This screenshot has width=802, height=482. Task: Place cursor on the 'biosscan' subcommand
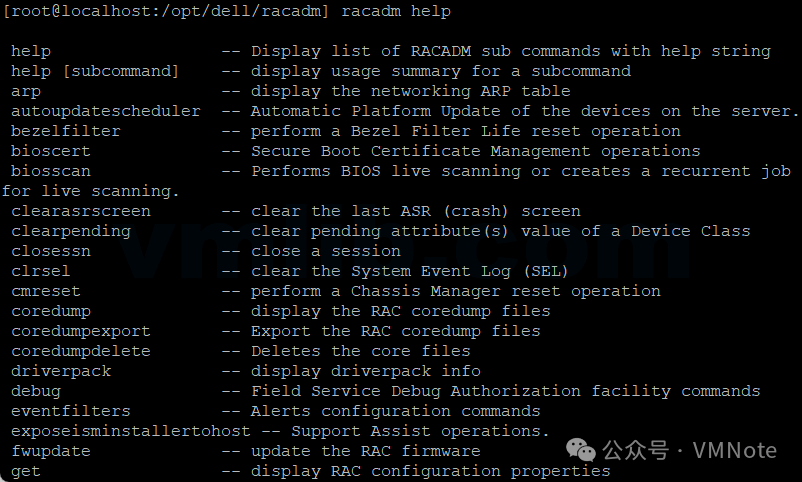(x=50, y=171)
